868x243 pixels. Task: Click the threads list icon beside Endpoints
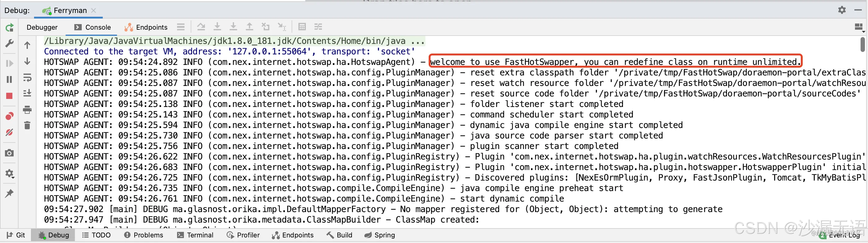181,27
